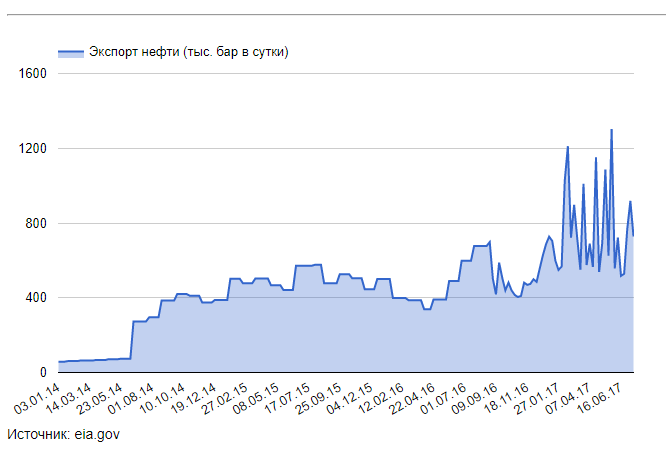The width and height of the screenshot is (666, 451).
Task: Click the x-axis date 08.05.15
Action: (x=256, y=398)
